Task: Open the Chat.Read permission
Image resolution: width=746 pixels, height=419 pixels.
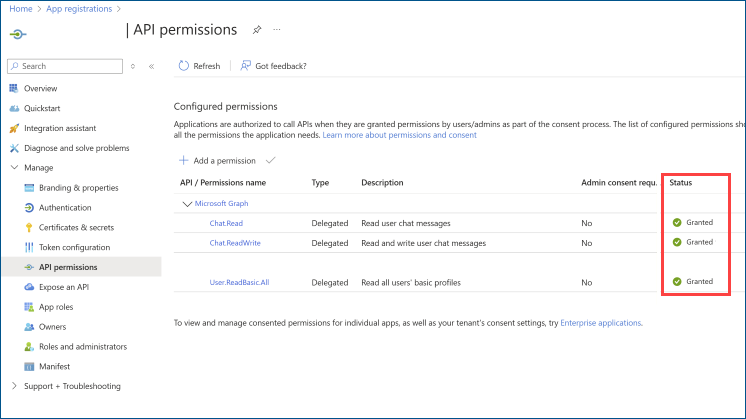Action: [226, 224]
